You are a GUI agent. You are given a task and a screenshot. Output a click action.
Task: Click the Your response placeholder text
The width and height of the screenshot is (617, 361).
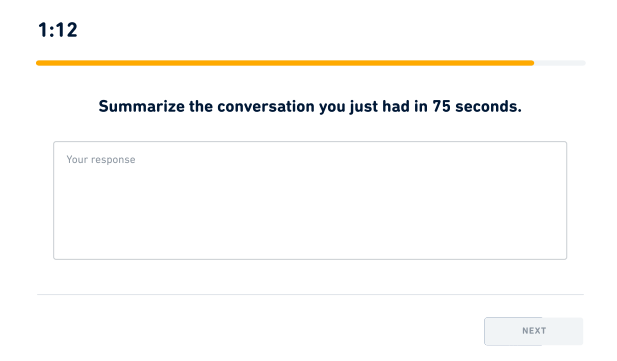(x=101, y=159)
